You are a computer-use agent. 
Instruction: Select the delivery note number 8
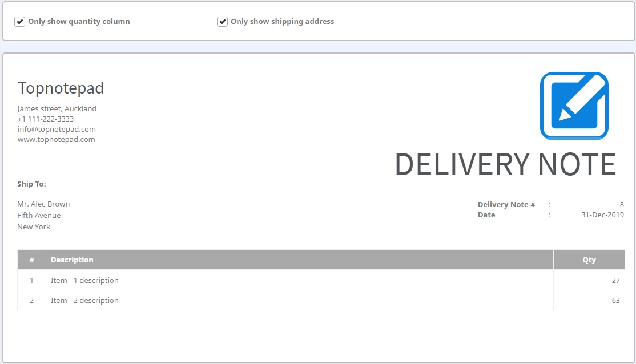621,205
